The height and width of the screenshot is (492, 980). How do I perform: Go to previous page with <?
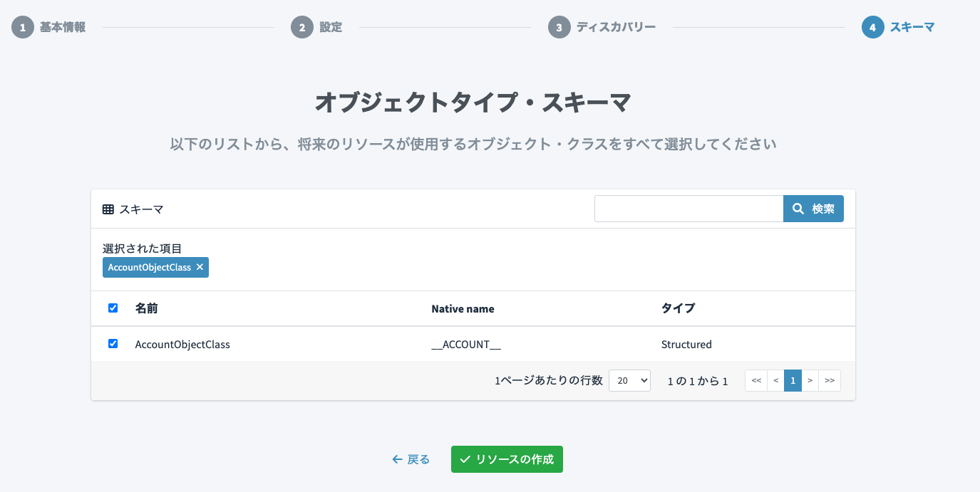[775, 380]
